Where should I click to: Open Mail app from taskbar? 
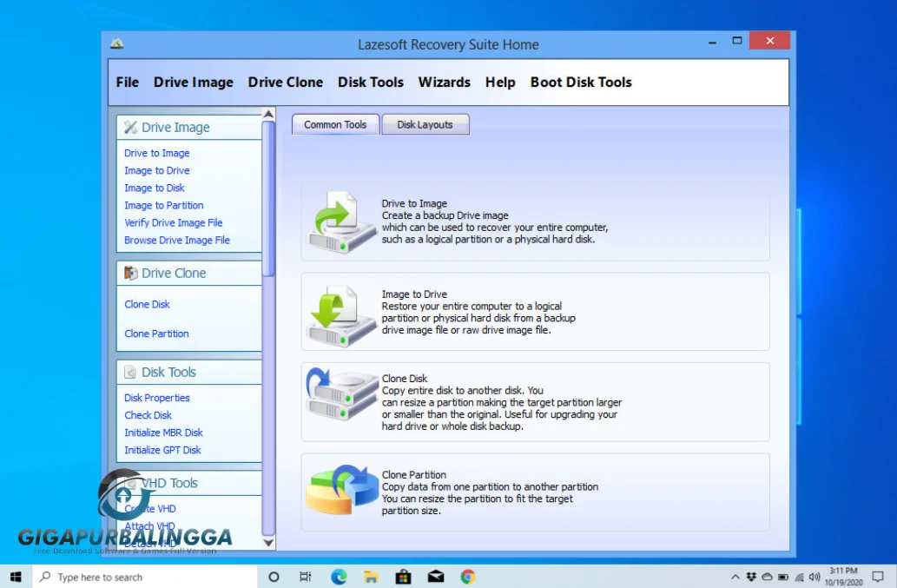point(436,577)
